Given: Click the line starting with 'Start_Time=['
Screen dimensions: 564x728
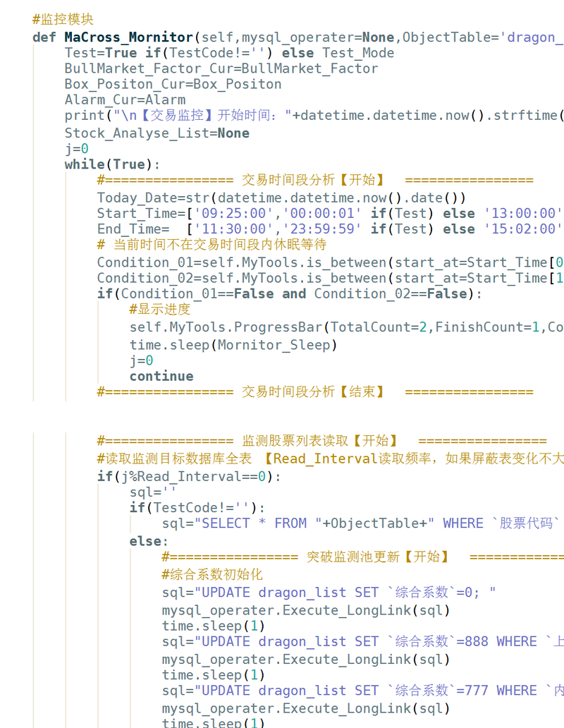Looking at the screenshot, I should pyautogui.click(x=330, y=214).
